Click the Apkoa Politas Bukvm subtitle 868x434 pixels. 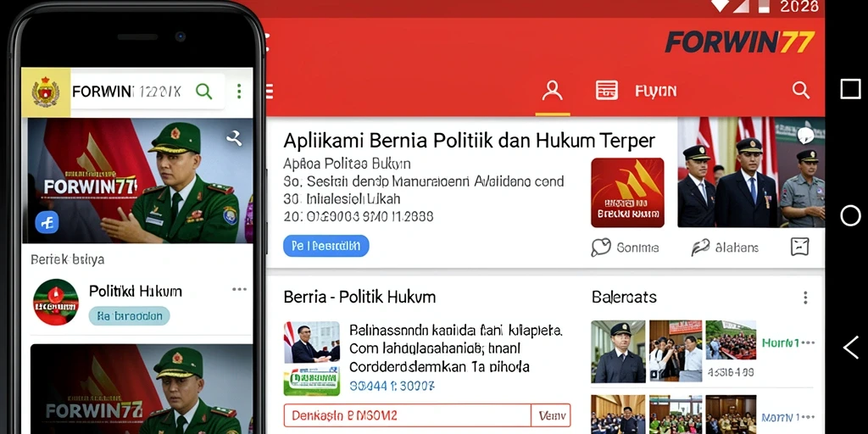point(347,164)
